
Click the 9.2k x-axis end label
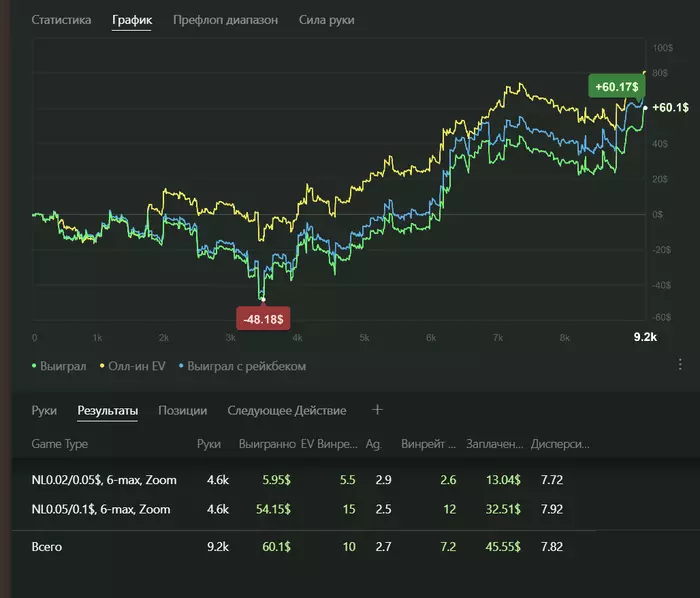(x=645, y=337)
